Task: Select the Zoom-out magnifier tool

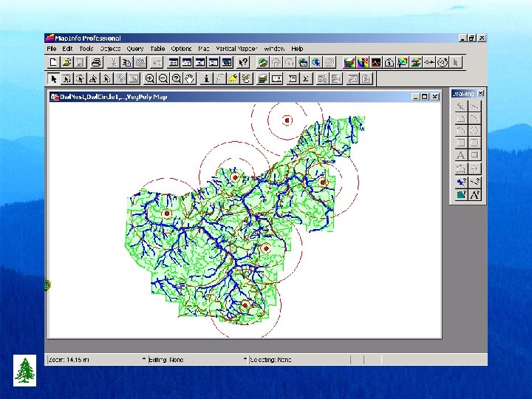Action: (163, 78)
